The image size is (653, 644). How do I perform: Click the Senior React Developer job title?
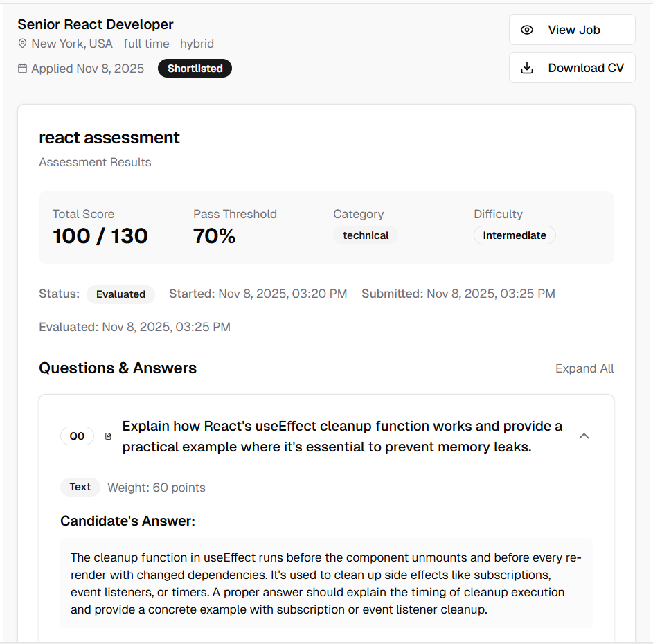coord(96,24)
